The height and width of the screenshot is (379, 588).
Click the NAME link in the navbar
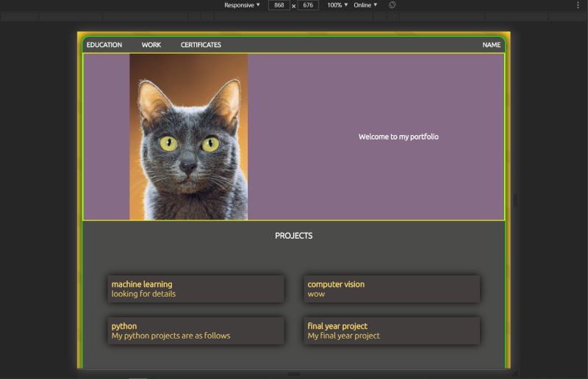coord(491,45)
